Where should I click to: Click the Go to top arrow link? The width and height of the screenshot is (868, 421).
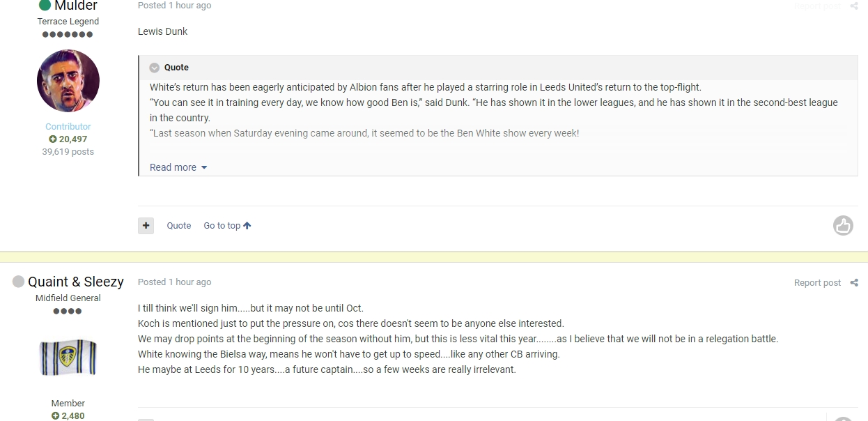[227, 226]
